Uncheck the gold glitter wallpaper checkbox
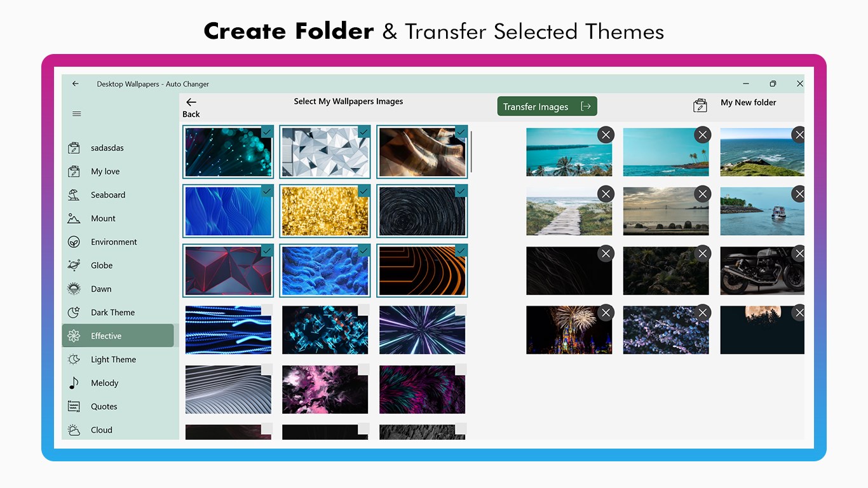This screenshot has height=488, width=868. 363,191
